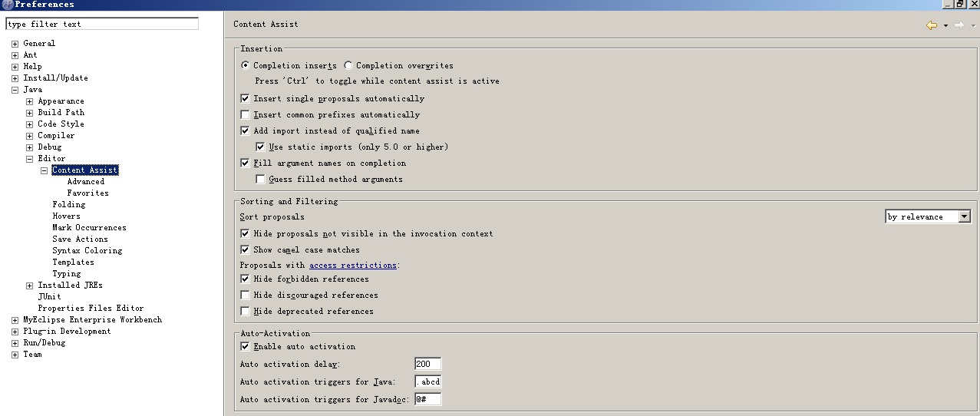
Task: Restore the Preferences window size
Action: [x=959, y=4]
